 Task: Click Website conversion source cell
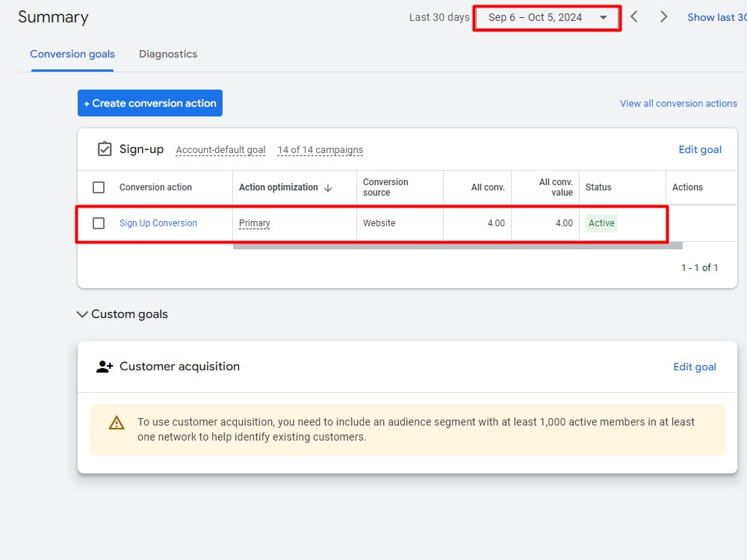[379, 223]
